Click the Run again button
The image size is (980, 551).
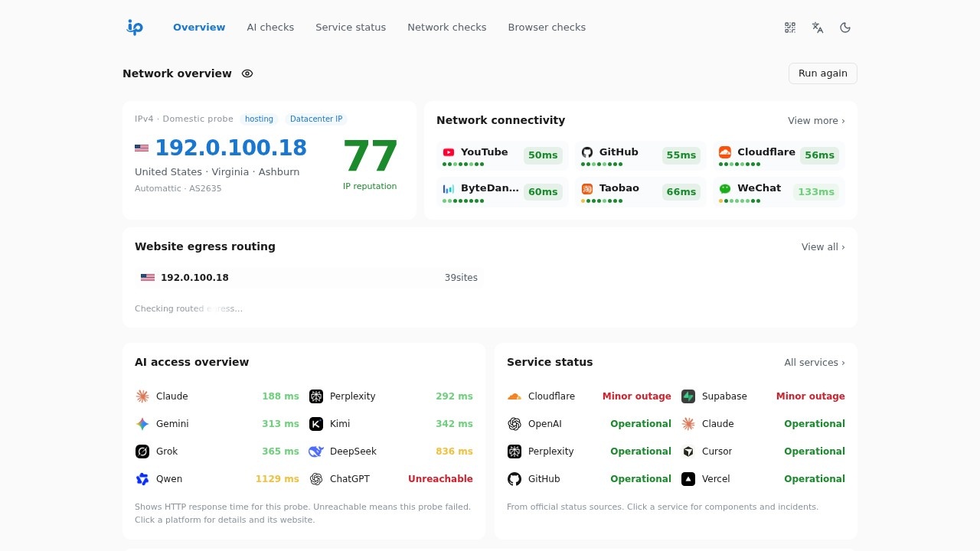823,73
